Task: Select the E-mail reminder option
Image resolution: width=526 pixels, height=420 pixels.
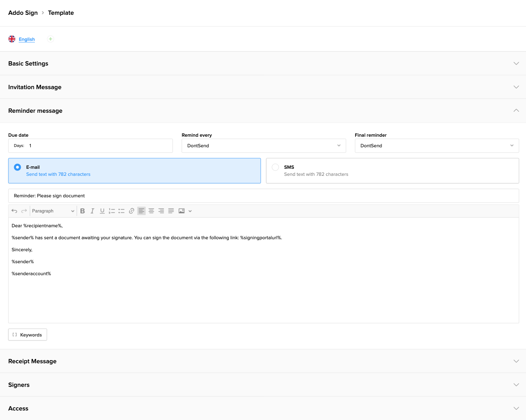Action: click(x=17, y=167)
